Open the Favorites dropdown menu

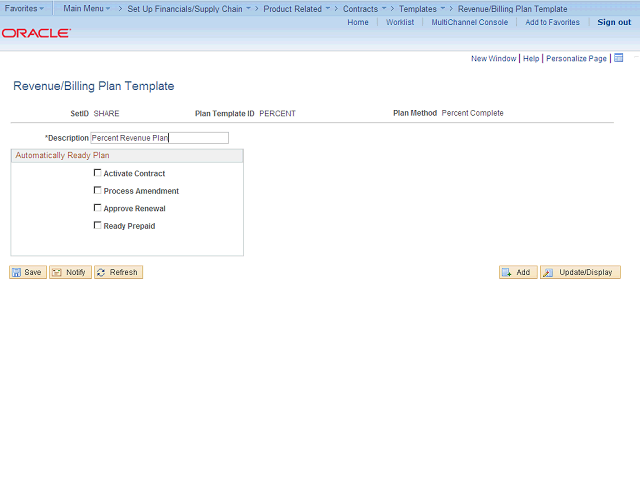point(24,8)
